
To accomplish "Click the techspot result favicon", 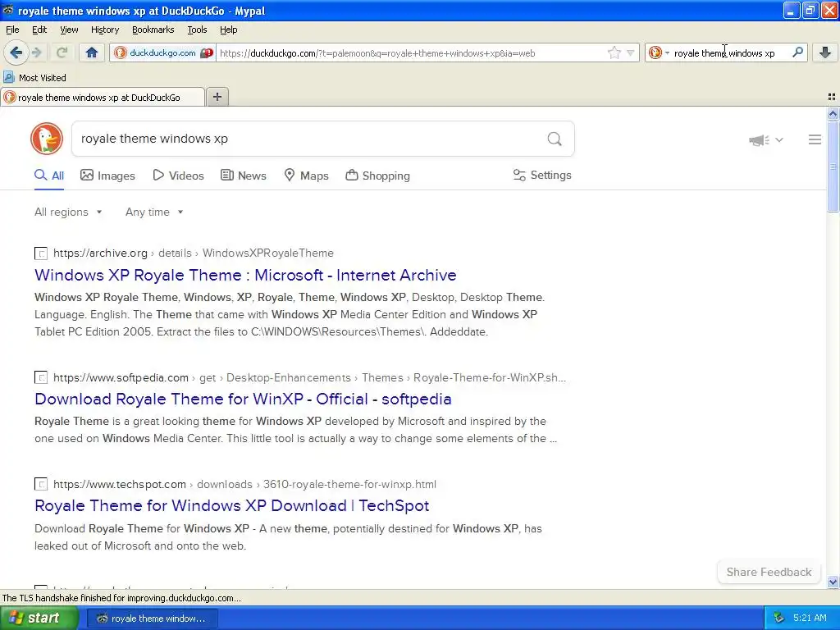I will [x=41, y=484].
